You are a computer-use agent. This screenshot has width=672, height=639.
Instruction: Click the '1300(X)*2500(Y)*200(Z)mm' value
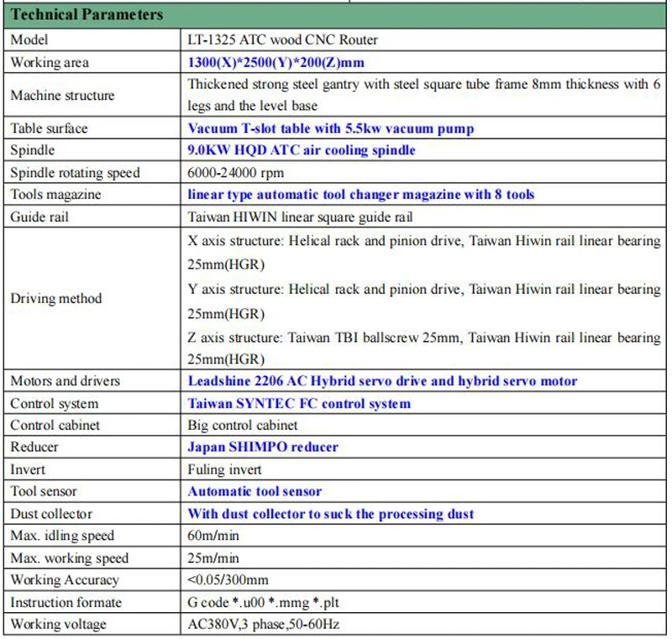[276, 62]
